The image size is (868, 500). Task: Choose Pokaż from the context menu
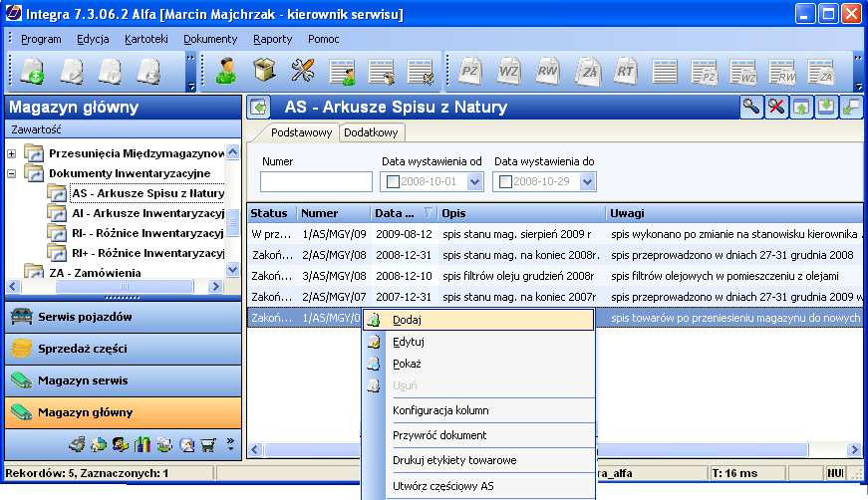pos(478,364)
